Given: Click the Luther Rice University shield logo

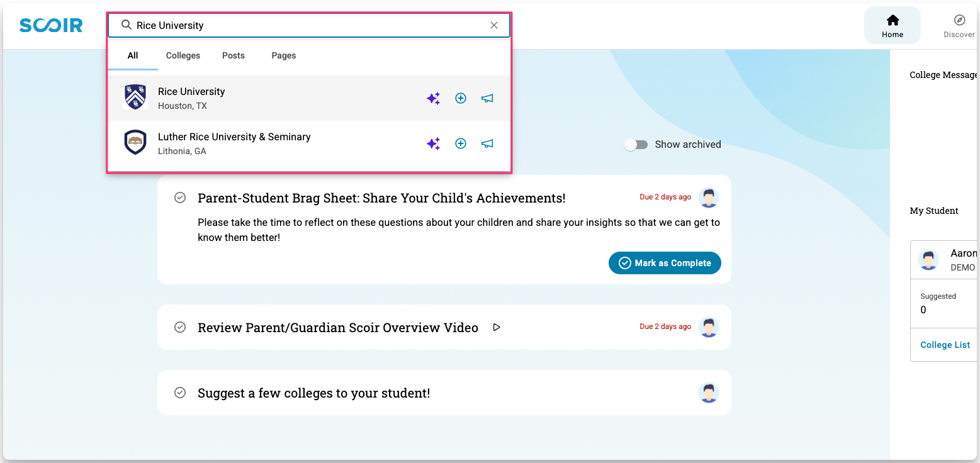Looking at the screenshot, I should (135, 143).
